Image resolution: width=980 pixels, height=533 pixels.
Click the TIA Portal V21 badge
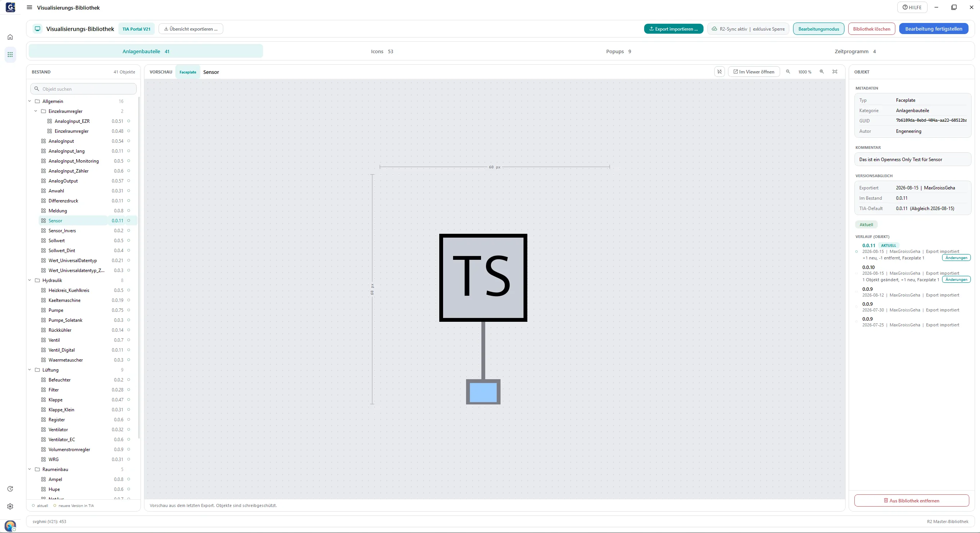(136, 29)
